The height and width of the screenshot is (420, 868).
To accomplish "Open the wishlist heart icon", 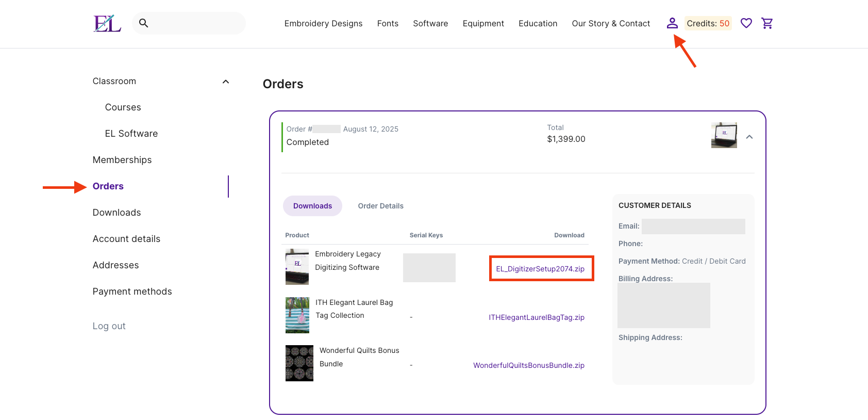I will coord(746,23).
